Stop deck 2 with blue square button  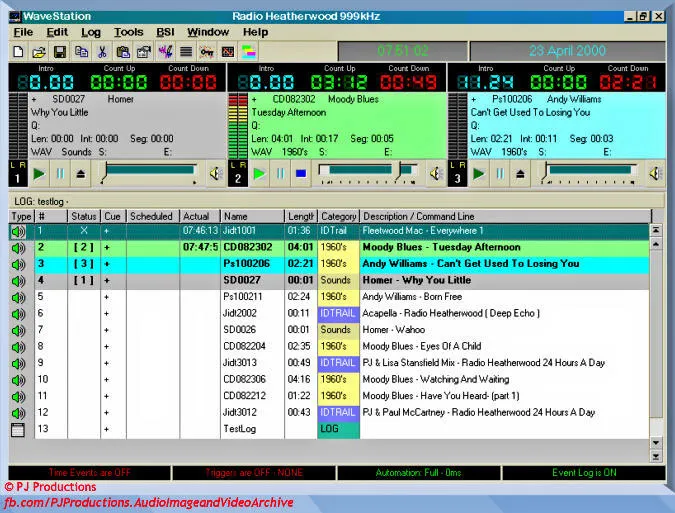[x=301, y=174]
